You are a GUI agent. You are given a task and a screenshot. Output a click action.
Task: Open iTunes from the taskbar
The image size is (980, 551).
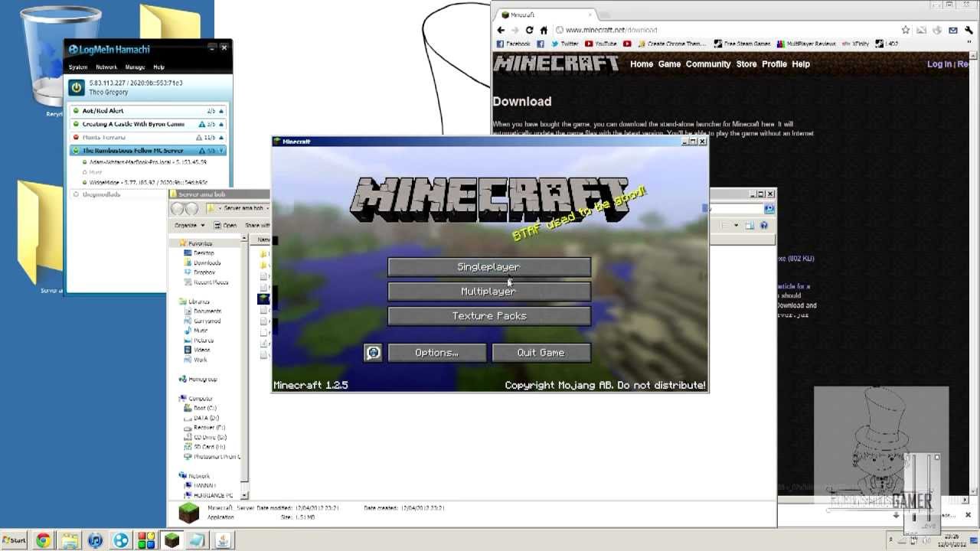coord(95,540)
